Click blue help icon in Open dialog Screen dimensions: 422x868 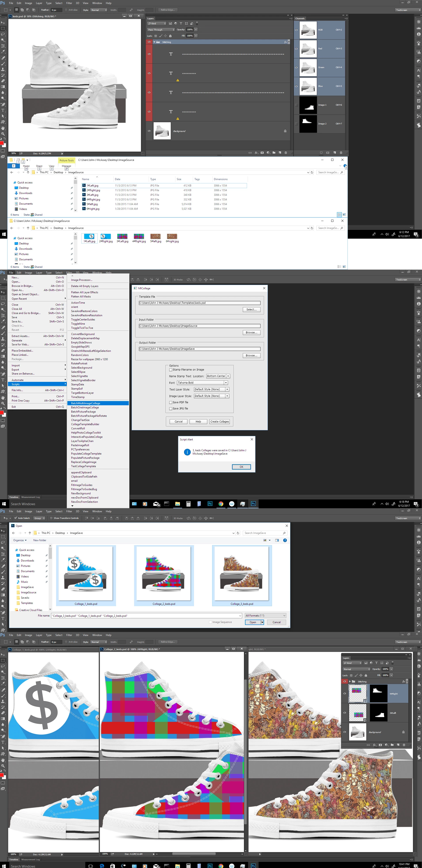285,540
